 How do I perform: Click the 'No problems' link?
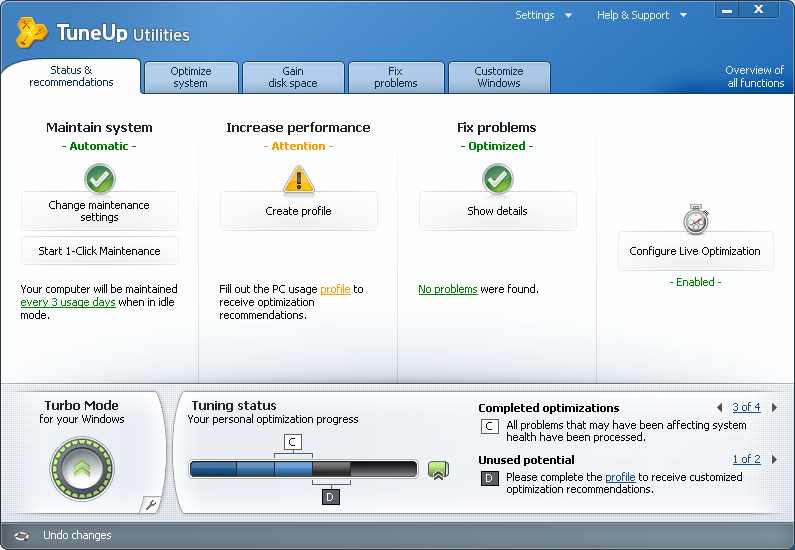[448, 289]
